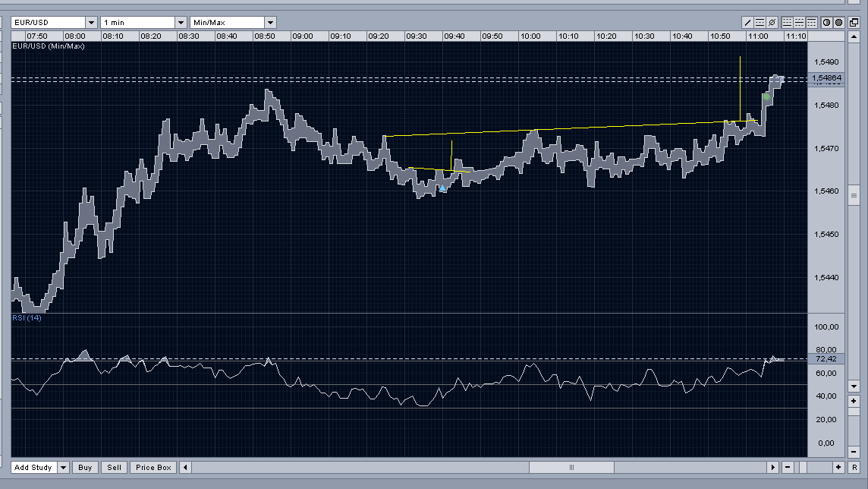
Task: Click the middle horizontal line style icon
Action: pyautogui.click(x=800, y=23)
